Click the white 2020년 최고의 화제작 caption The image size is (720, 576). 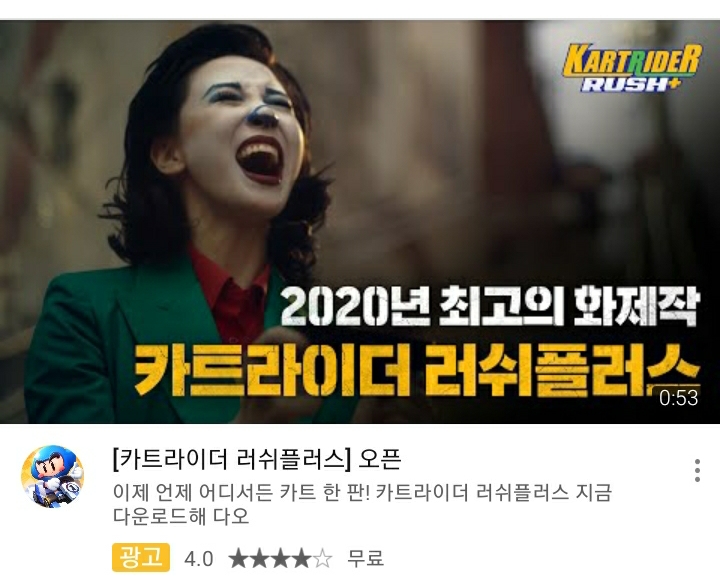click(490, 306)
